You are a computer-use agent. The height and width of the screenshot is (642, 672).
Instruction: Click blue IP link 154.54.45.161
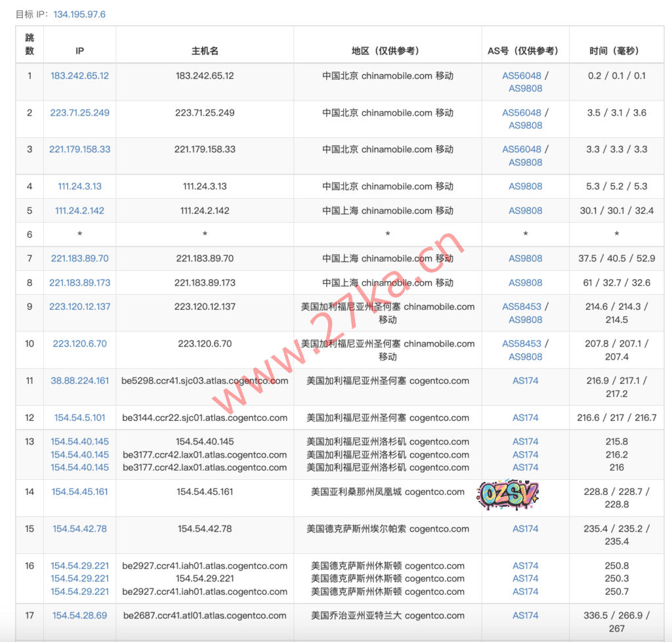(79, 492)
